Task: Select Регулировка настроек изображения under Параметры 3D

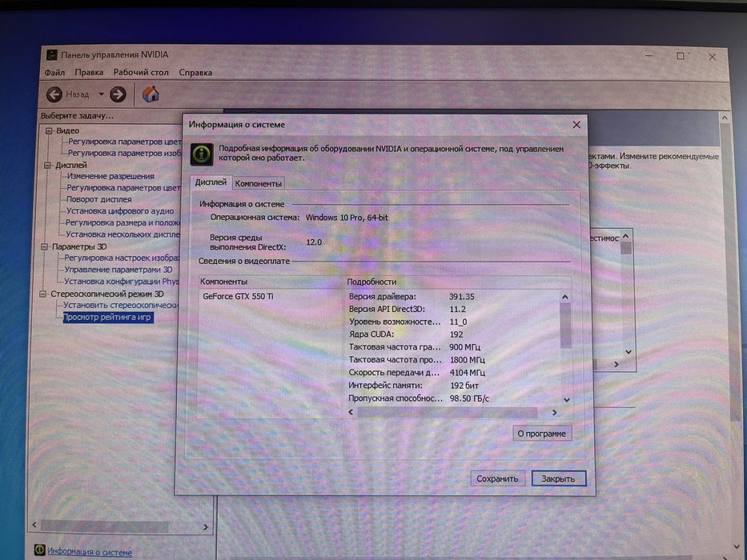Action: pos(122,258)
